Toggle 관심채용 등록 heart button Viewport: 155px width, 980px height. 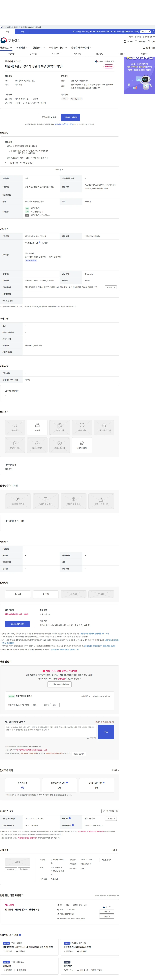pos(49,118)
